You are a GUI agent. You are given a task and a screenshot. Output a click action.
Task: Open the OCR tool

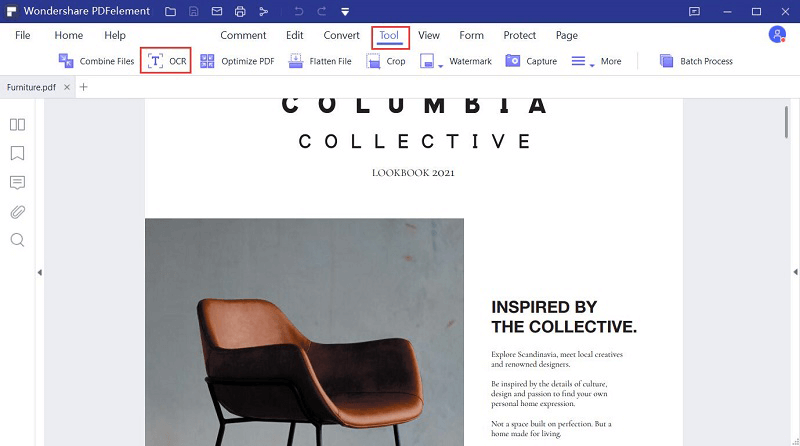(x=166, y=61)
